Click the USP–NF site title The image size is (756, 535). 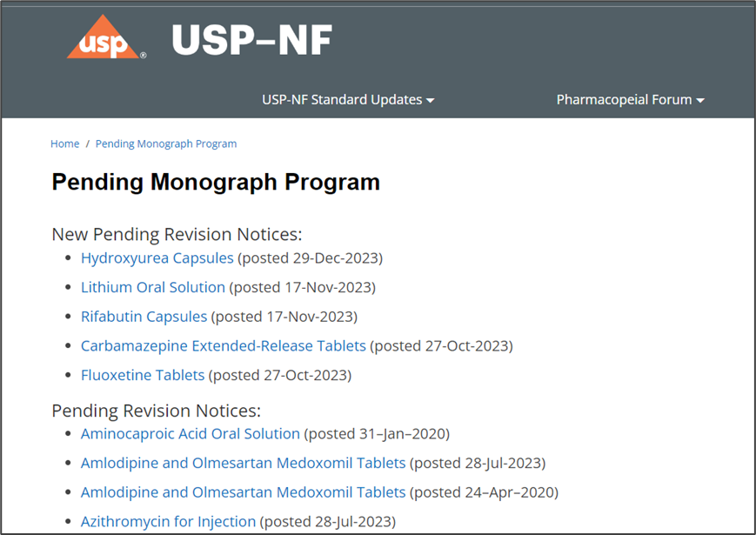pyautogui.click(x=252, y=39)
